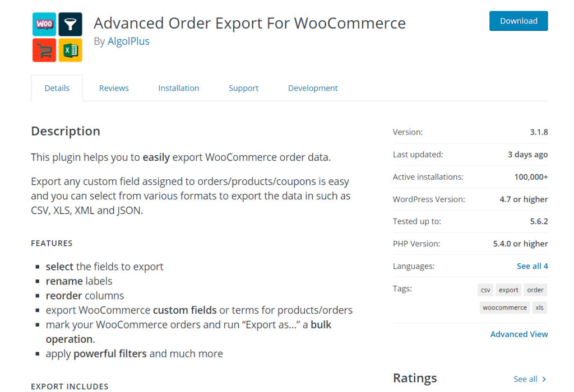Click See all ratings link
Screen dimensions: 574x392
(525, 379)
